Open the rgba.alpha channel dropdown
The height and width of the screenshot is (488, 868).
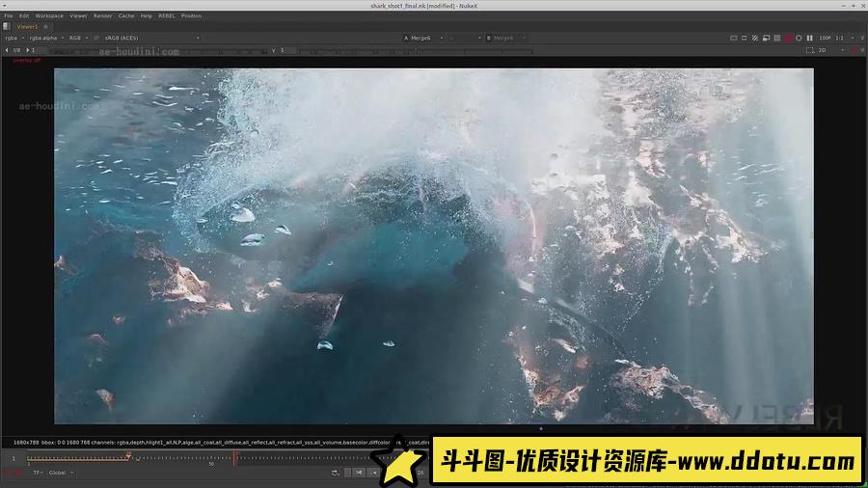(x=46, y=39)
